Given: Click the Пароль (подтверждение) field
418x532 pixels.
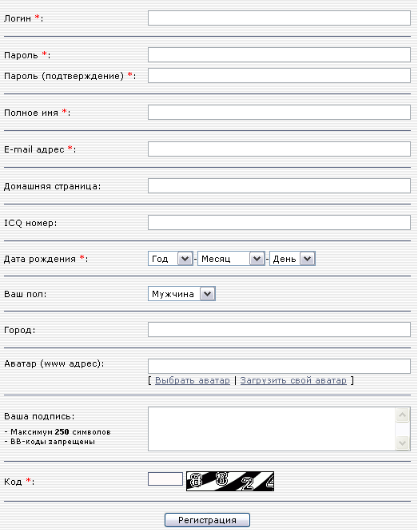Looking at the screenshot, I should point(280,76).
